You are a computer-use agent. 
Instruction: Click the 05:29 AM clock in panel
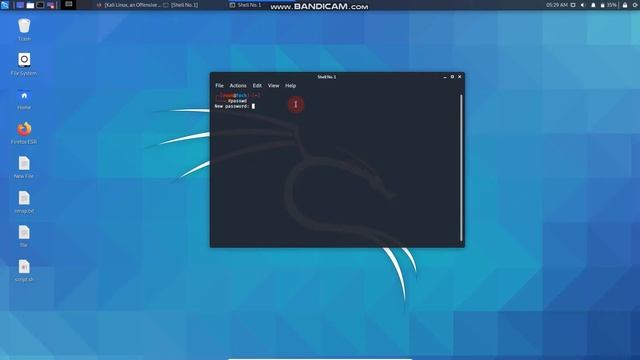point(557,5)
